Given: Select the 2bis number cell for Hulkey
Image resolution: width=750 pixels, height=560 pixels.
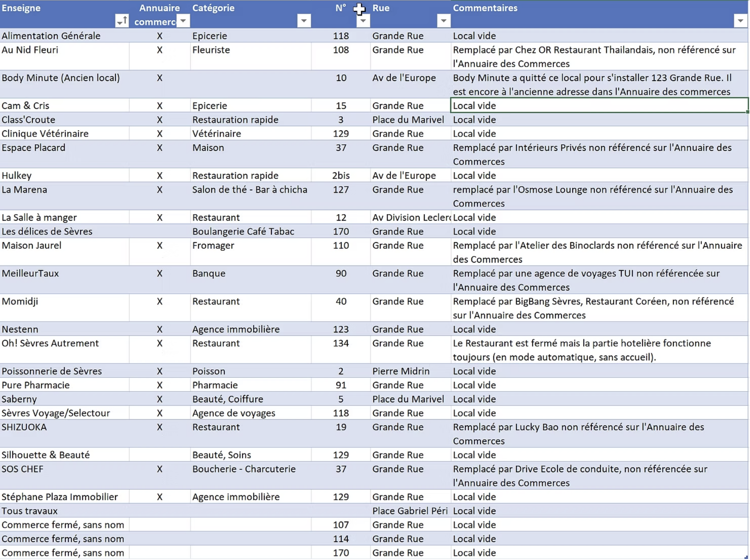Looking at the screenshot, I should click(x=341, y=176).
